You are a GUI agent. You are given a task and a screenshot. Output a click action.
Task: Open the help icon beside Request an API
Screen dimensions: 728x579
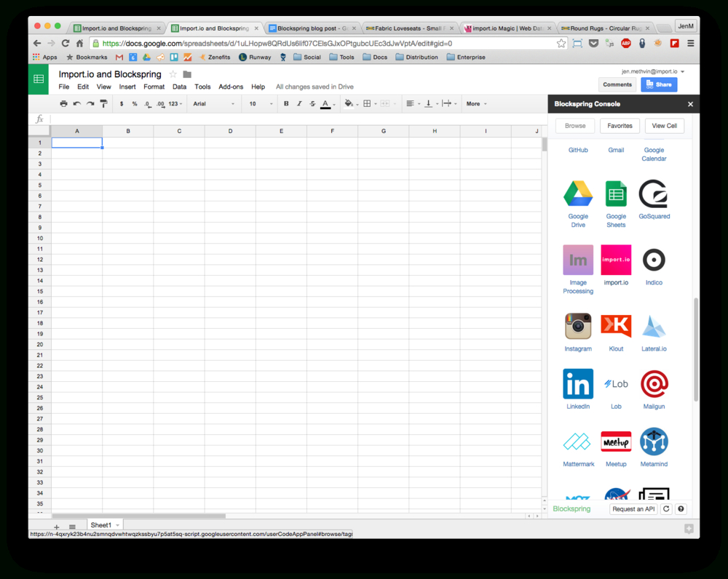(679, 508)
